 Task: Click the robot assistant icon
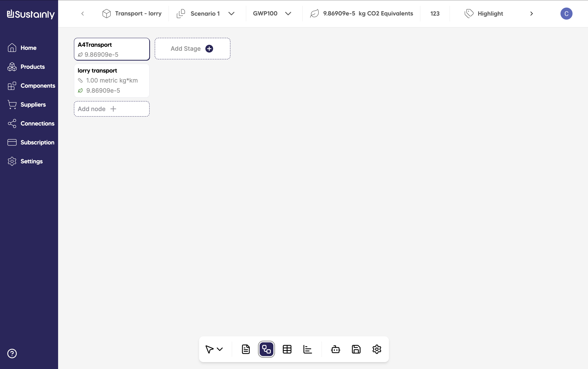335,349
